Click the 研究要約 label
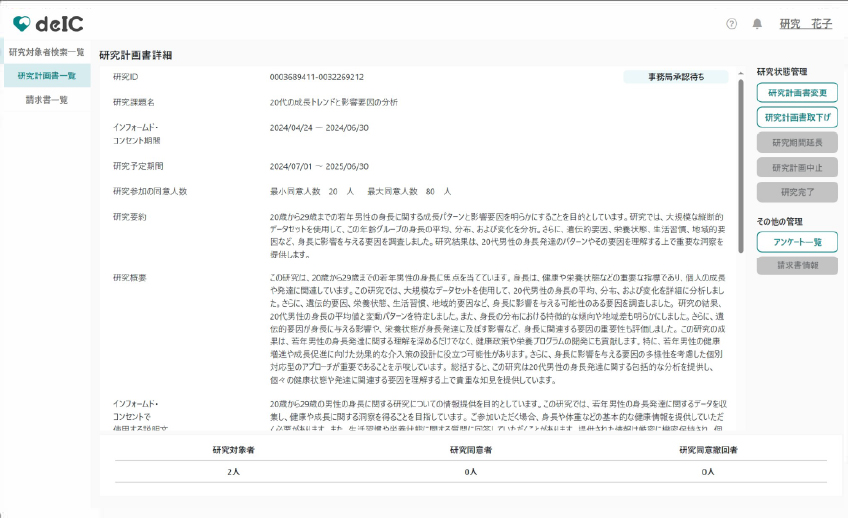 129,217
